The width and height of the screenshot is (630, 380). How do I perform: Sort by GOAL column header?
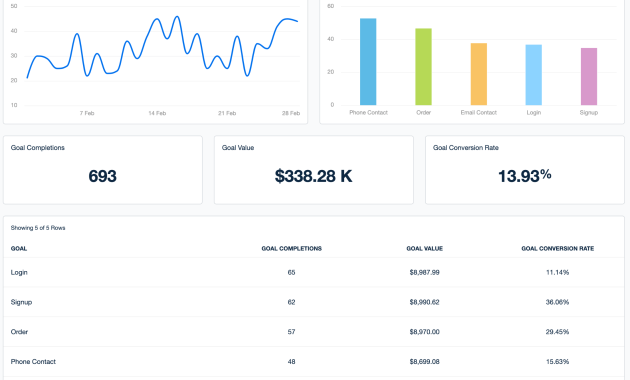click(19, 249)
